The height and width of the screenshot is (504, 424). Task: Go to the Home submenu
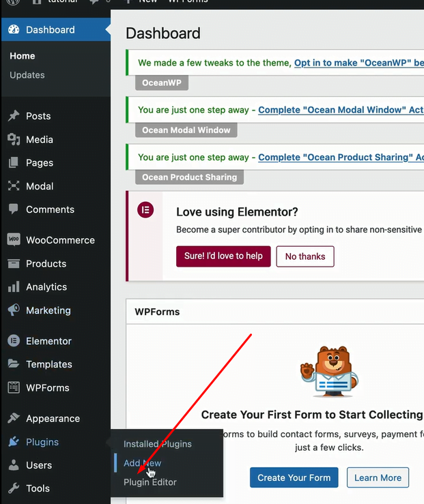click(x=23, y=56)
